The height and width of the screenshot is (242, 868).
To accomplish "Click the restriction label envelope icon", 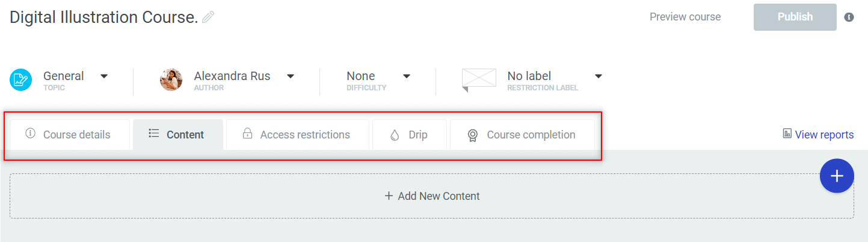I will coord(479,79).
